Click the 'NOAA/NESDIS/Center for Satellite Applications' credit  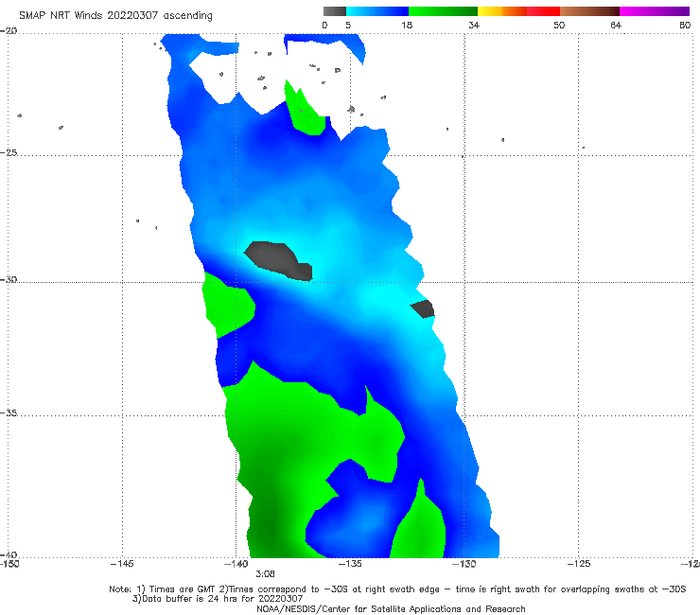click(x=391, y=609)
